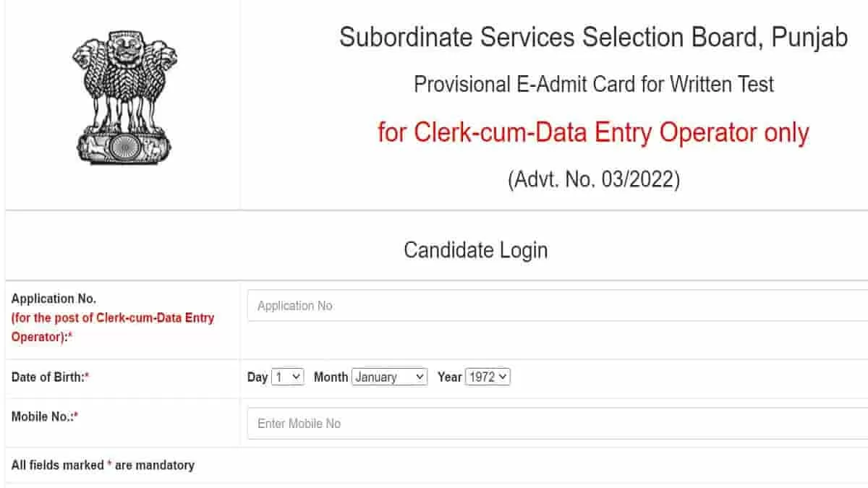Click the Application No. field label
This screenshot has width=868, height=488.
coord(54,299)
